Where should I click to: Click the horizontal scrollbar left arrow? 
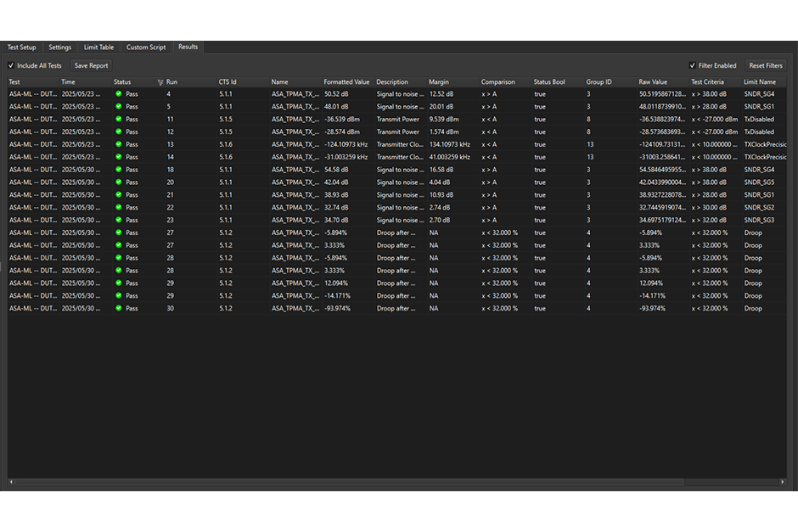pyautogui.click(x=12, y=482)
